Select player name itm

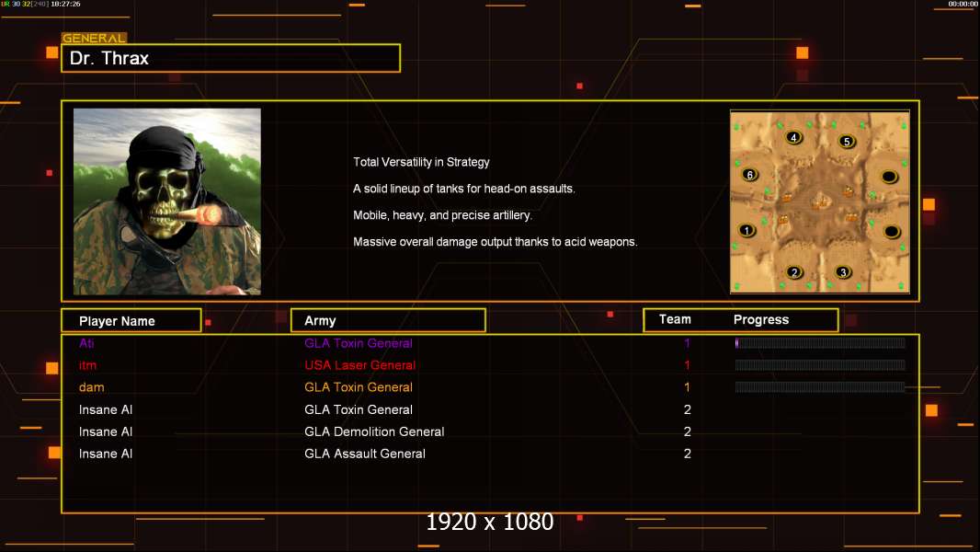coord(87,365)
